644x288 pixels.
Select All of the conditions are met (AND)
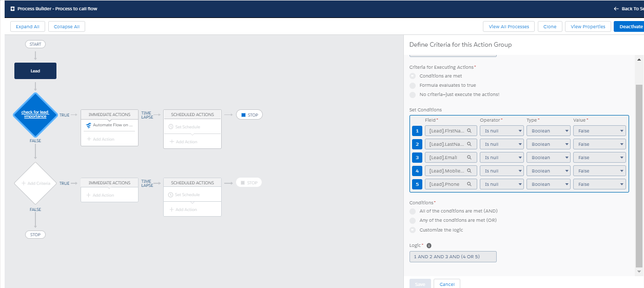pyautogui.click(x=413, y=211)
